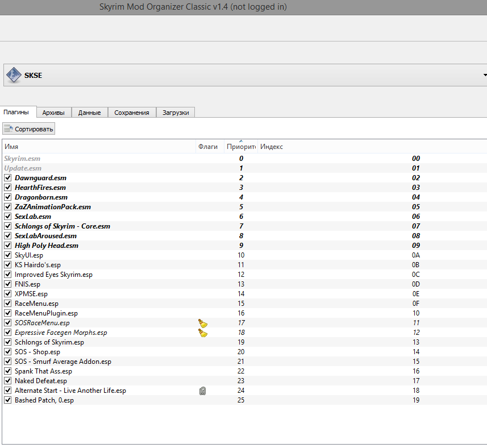The width and height of the screenshot is (487, 448).
Task: Sort by the Приоритет column header
Action: (x=241, y=147)
